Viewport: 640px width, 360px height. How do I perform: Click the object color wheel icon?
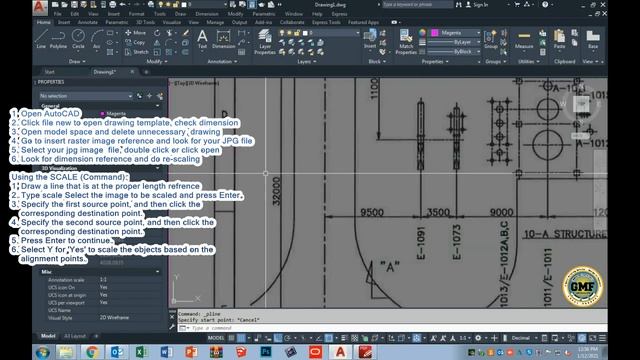pos(422,33)
